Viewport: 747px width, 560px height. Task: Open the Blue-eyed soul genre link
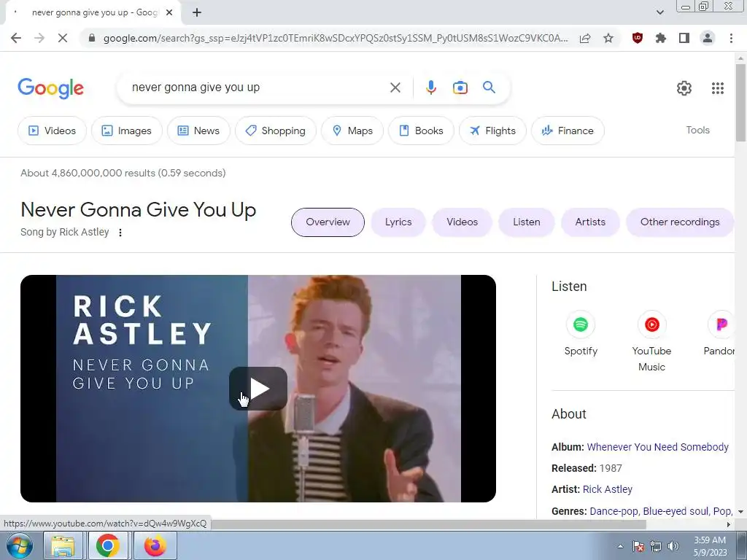click(x=675, y=511)
